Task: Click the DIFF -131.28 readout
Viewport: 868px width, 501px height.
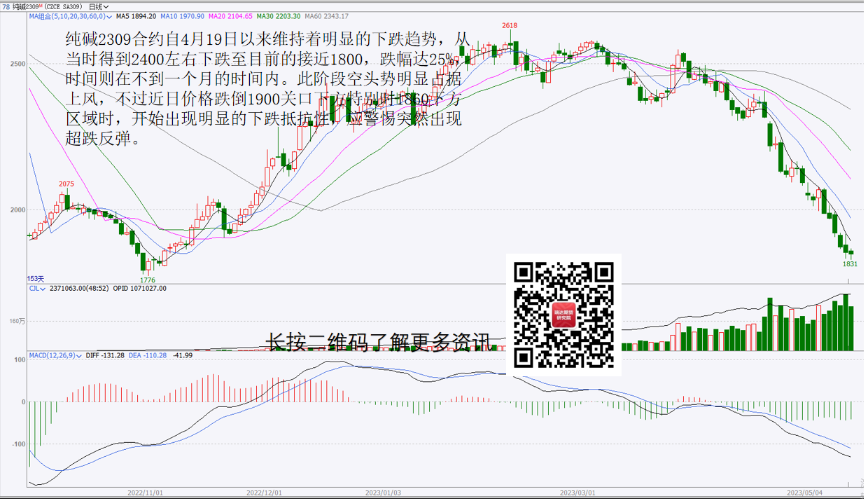Action: coord(105,355)
